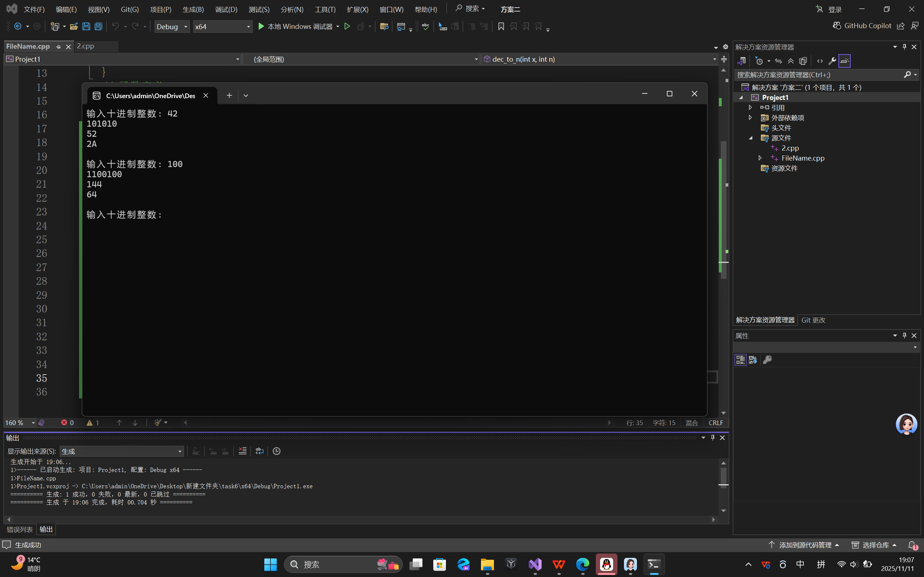Image resolution: width=924 pixels, height=577 pixels.
Task: Click 添加到源代码管理 in status bar
Action: [x=805, y=545]
